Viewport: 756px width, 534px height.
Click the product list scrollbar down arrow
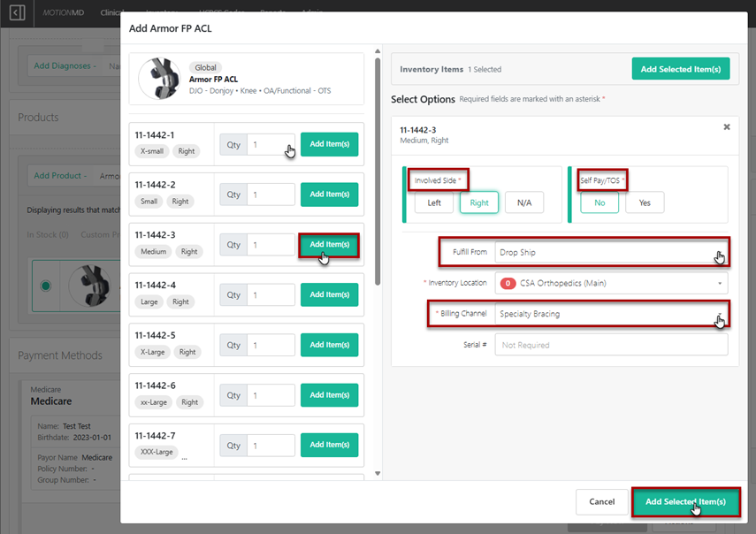378,473
